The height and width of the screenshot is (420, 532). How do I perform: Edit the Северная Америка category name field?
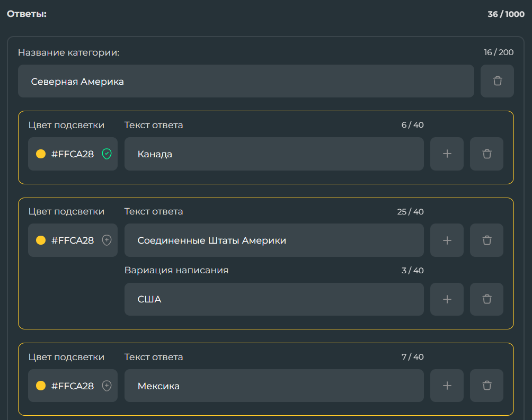click(x=246, y=81)
